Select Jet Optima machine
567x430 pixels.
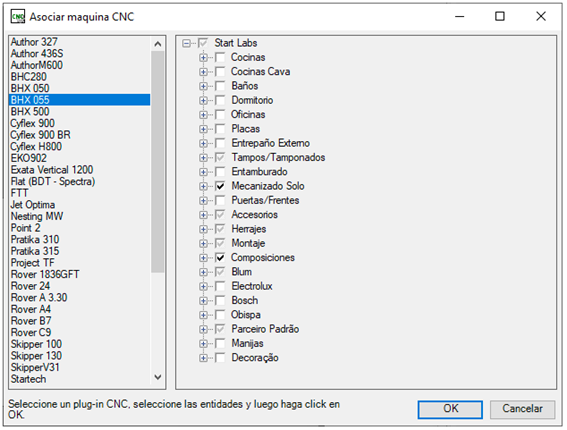click(80, 205)
